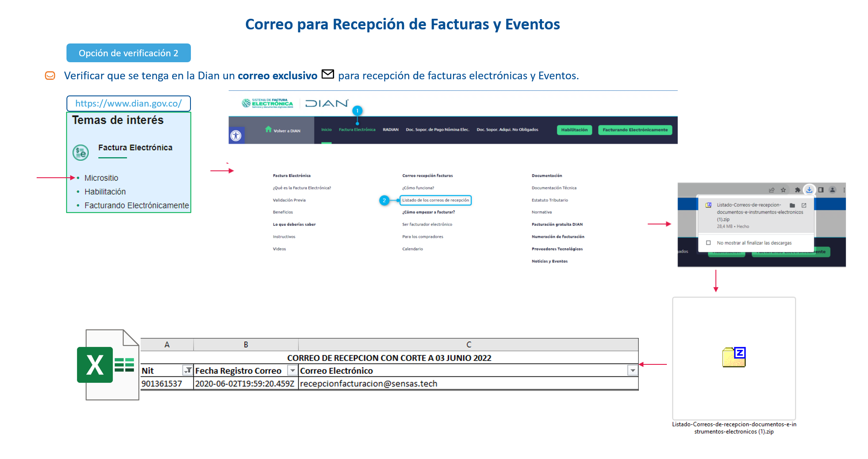Screen dimensions: 868x459
Task: Open Correo Electrónico column filter dropdown
Action: click(x=632, y=370)
